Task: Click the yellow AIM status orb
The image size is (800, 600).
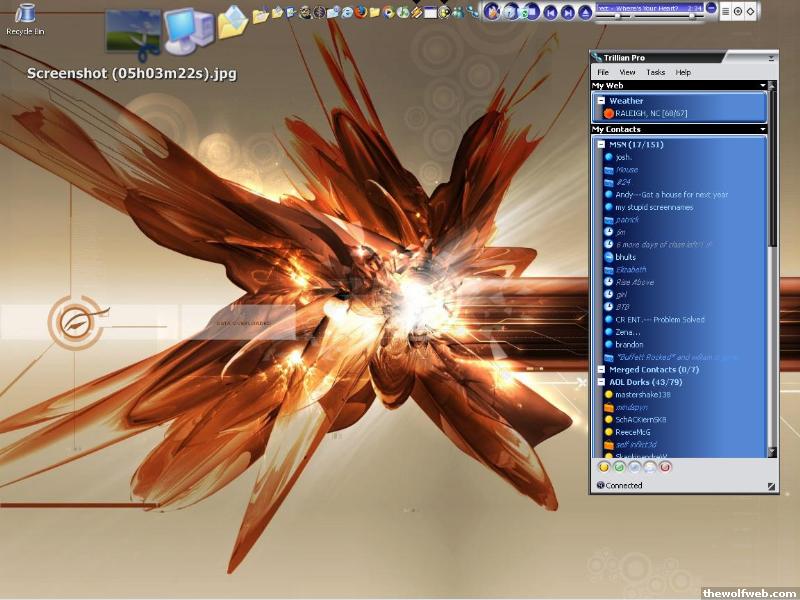Action: point(604,466)
